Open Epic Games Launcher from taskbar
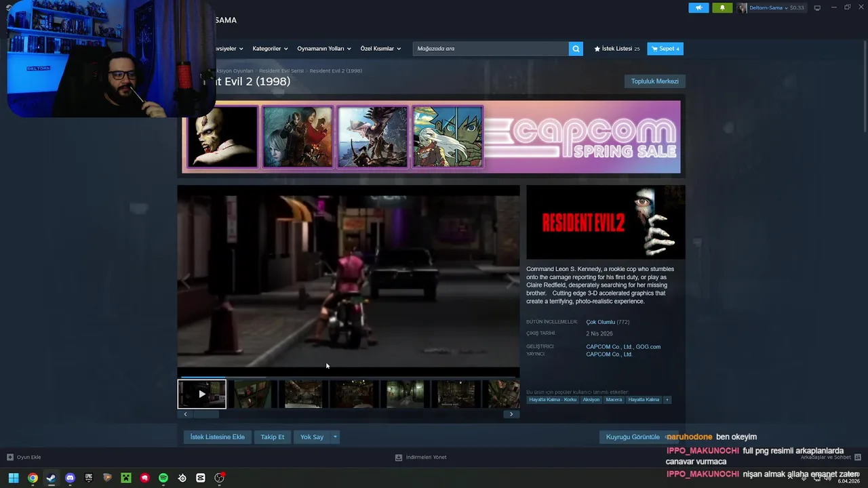Viewport: 868px width, 488px height. (x=89, y=478)
